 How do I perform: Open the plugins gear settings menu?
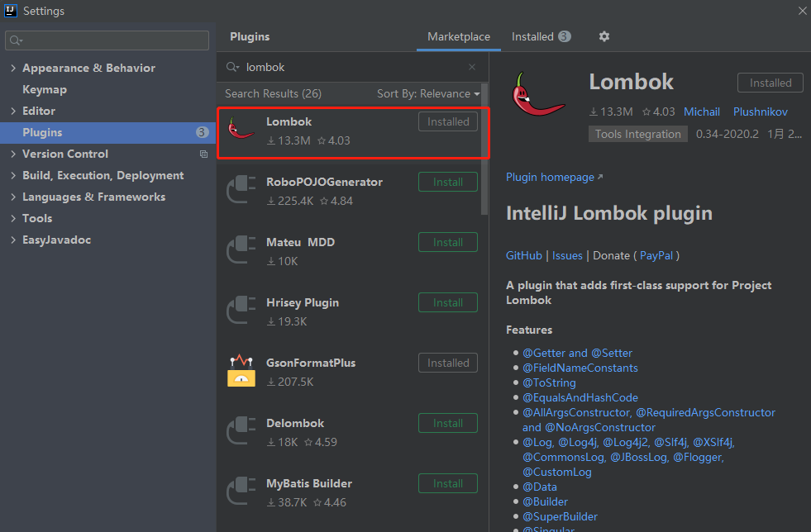pyautogui.click(x=603, y=36)
